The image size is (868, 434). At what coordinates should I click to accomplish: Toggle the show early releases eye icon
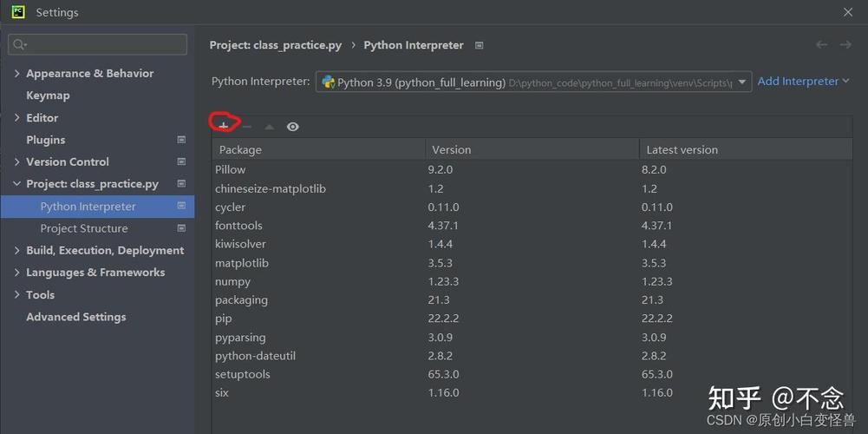pyautogui.click(x=293, y=127)
